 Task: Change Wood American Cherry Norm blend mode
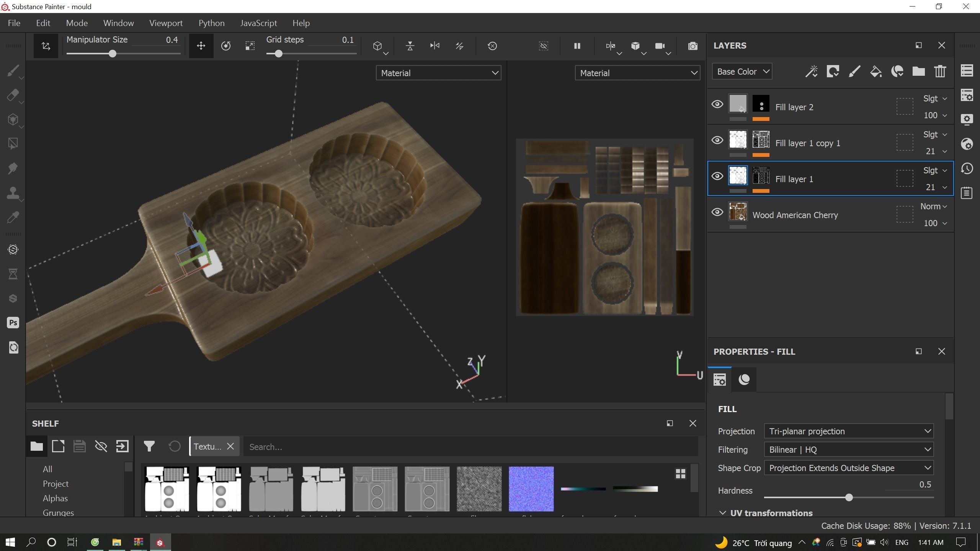point(933,207)
